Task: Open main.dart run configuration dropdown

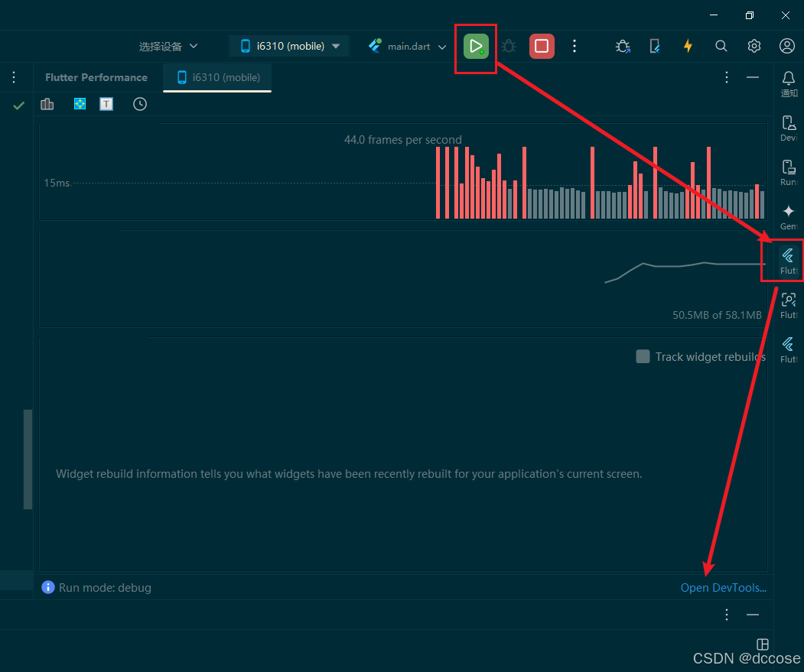Action: [407, 46]
